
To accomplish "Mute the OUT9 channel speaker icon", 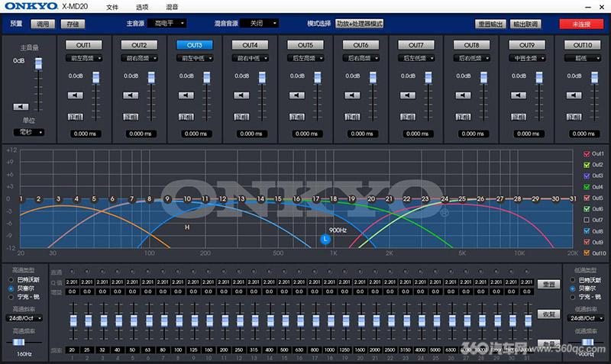I will 519,95.
